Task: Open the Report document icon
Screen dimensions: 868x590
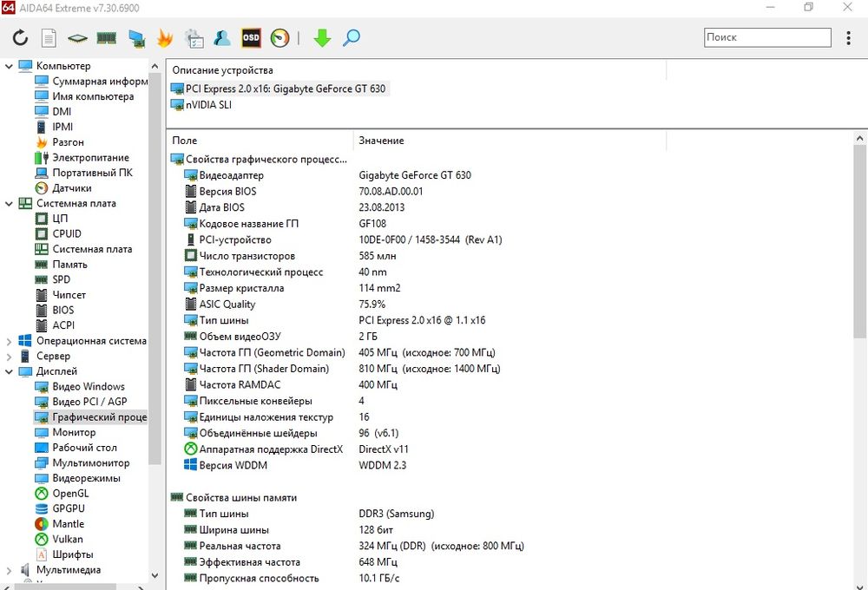Action: point(49,37)
